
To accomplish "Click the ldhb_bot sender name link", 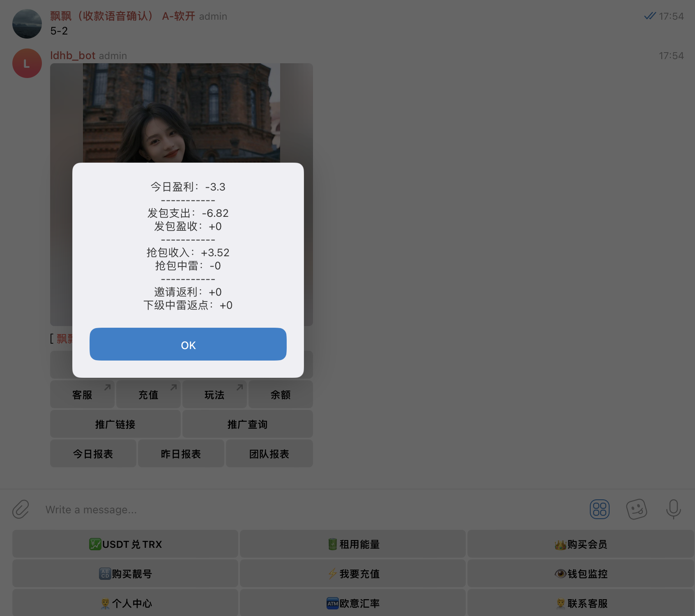I will 73,55.
